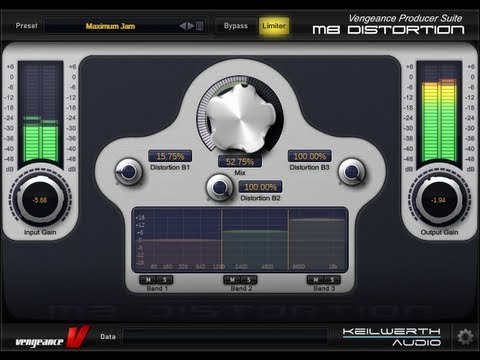Click the Vengeance Producer Suite text
This screenshot has width=480, height=360.
pos(405,18)
